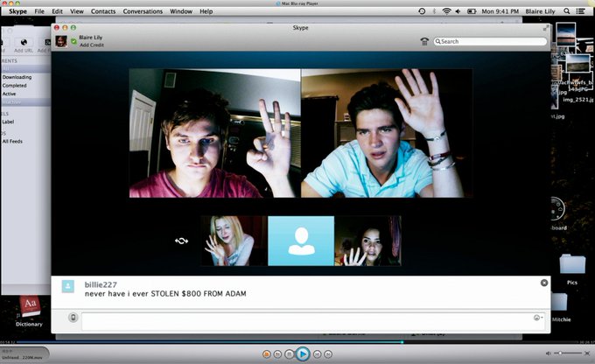Click the Blaire Lily name in Skype header
The height and width of the screenshot is (364, 595).
tap(91, 38)
